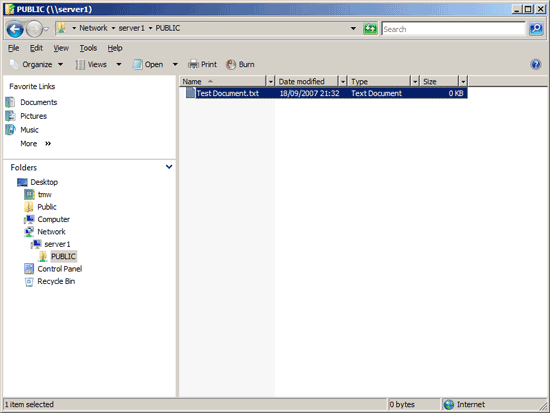The image size is (550, 413).
Task: Expand the Open button dropdown arrow
Action: 175,65
